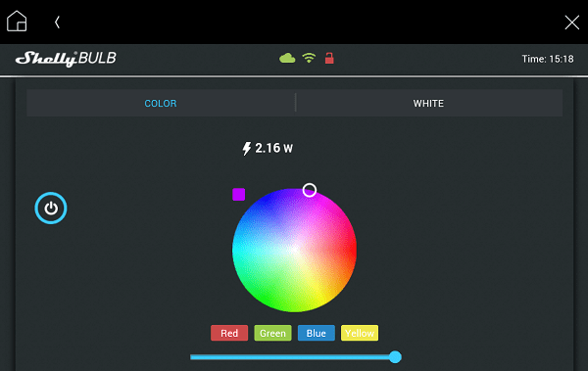
Task: Close the panel with the X icon
Action: coord(572,23)
